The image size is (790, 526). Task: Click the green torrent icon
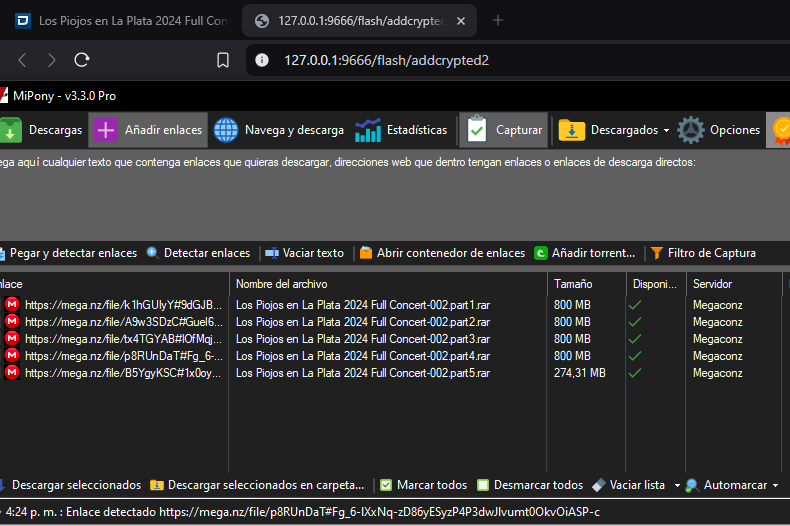[541, 253]
